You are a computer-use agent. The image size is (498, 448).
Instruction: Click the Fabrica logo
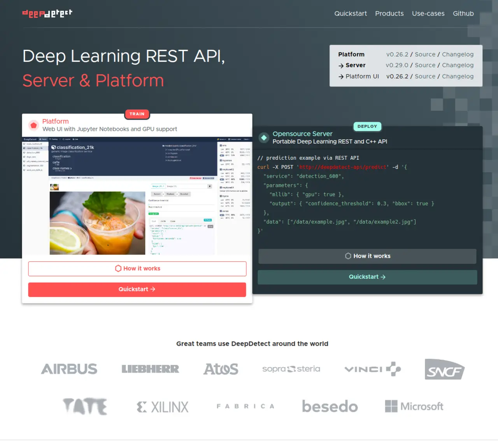pyautogui.click(x=245, y=406)
